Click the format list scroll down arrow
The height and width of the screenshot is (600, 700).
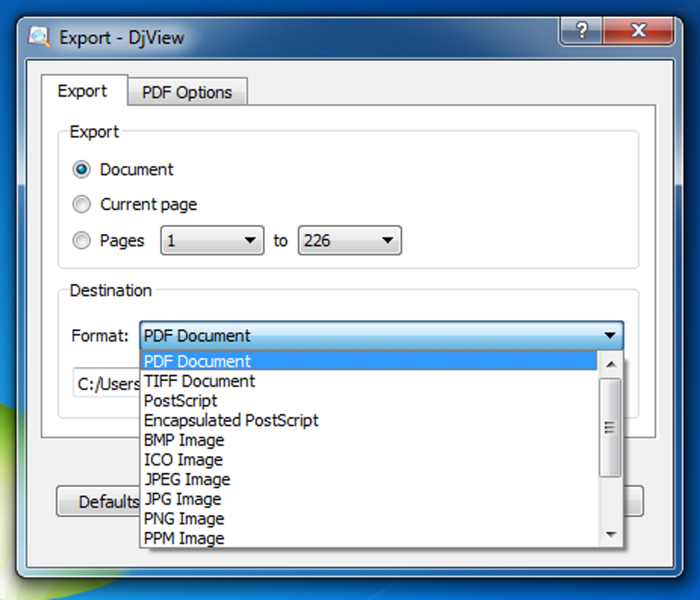point(611,534)
